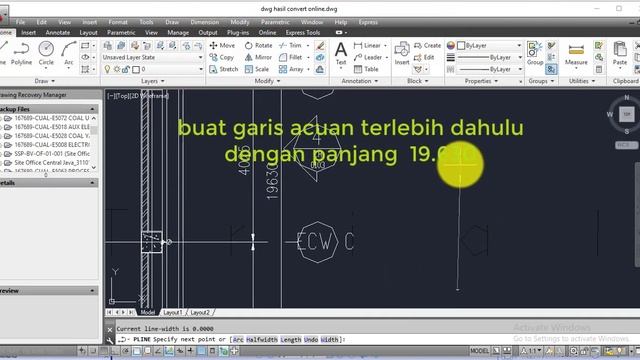Open the Format menu

point(118,22)
